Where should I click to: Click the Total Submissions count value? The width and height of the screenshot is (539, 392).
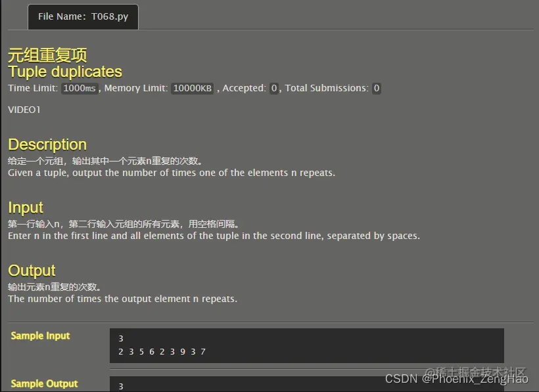pyautogui.click(x=377, y=88)
